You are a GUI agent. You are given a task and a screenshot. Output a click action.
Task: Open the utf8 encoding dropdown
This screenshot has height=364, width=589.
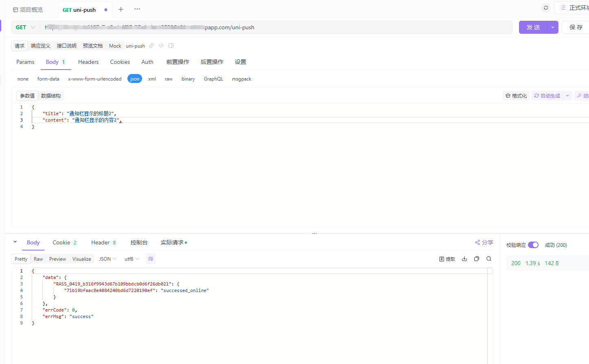tap(132, 259)
